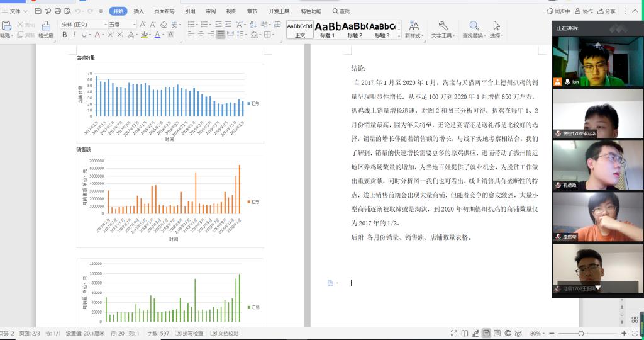Click the 协作 collaboration button
This screenshot has width=644, height=340.
[584, 11]
